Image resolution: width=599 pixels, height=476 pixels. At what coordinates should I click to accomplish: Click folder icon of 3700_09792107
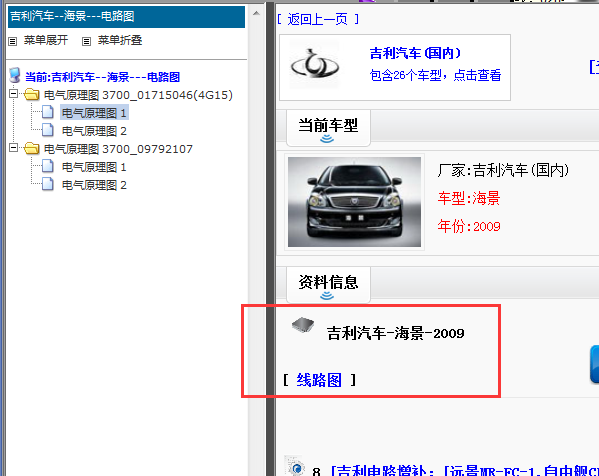click(31, 148)
